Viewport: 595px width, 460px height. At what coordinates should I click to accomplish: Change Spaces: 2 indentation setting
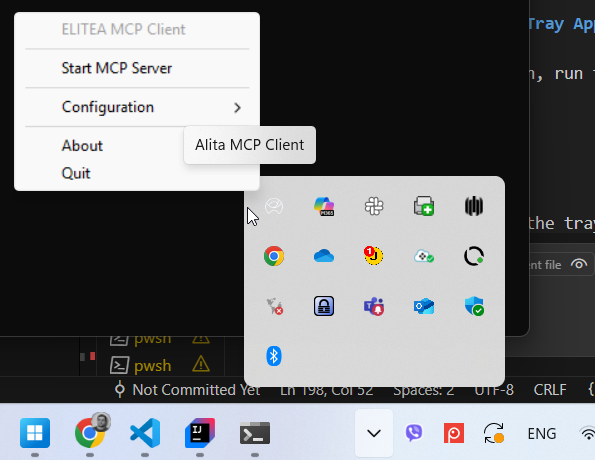pyautogui.click(x=423, y=390)
